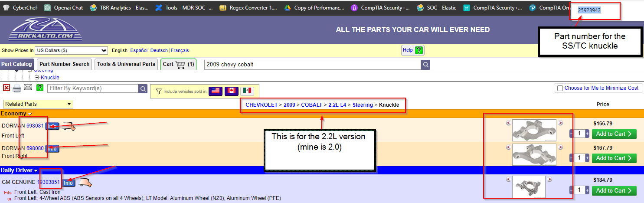Open the Regex Converter bookmark
The width and height of the screenshot is (644, 203).
248,7
